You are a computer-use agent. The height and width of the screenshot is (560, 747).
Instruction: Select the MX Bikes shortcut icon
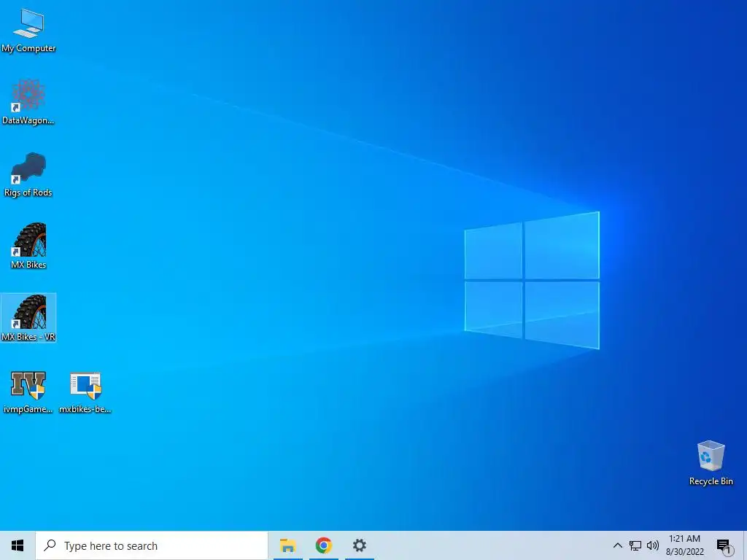coord(28,246)
